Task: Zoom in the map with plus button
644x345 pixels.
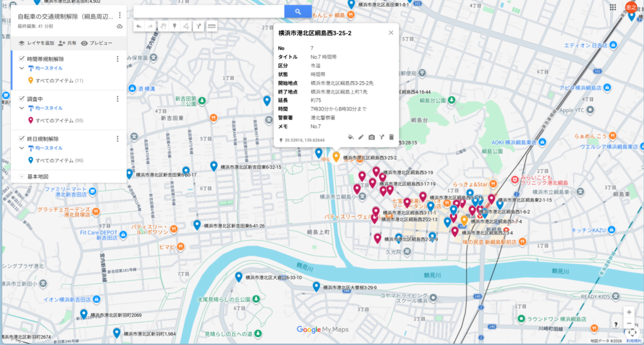Action: [x=628, y=312]
